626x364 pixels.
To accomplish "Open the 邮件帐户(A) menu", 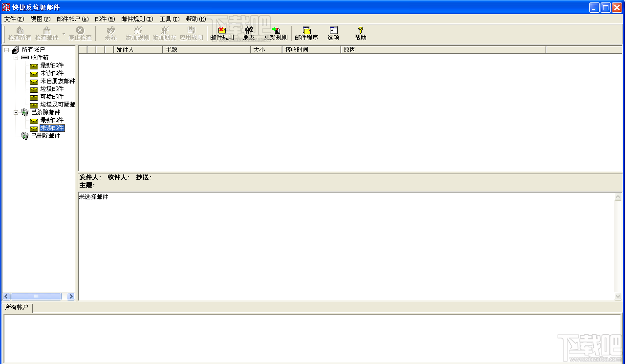I will pos(72,19).
